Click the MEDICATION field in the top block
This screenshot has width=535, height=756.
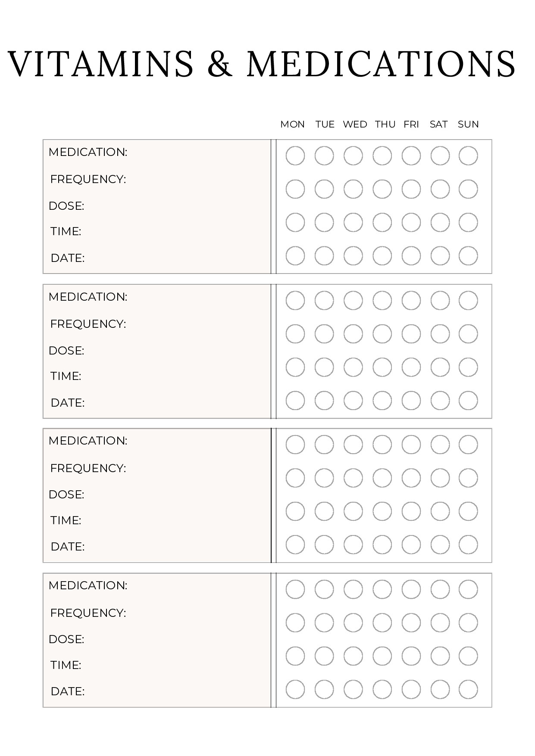(194, 152)
